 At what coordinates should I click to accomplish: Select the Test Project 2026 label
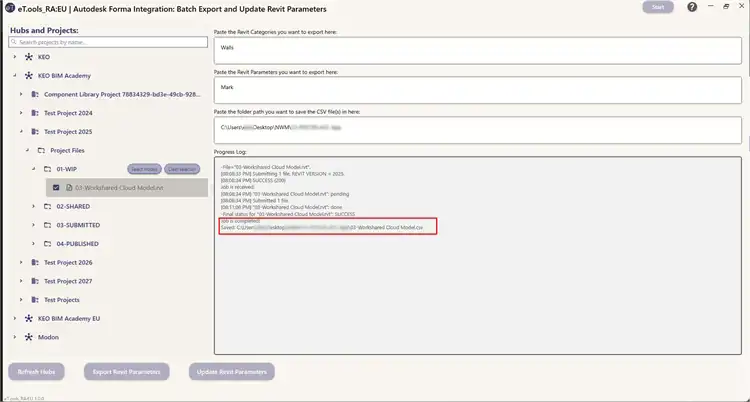pos(68,263)
